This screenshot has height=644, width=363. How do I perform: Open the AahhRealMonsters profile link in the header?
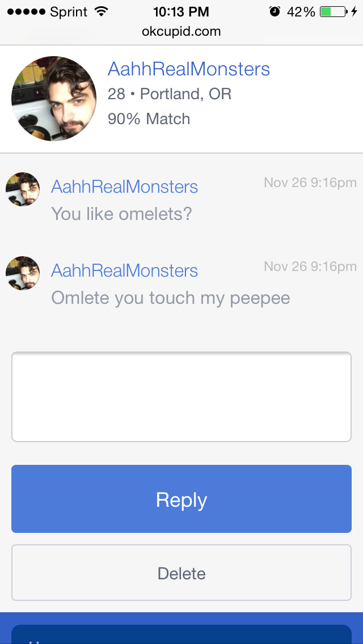(188, 69)
